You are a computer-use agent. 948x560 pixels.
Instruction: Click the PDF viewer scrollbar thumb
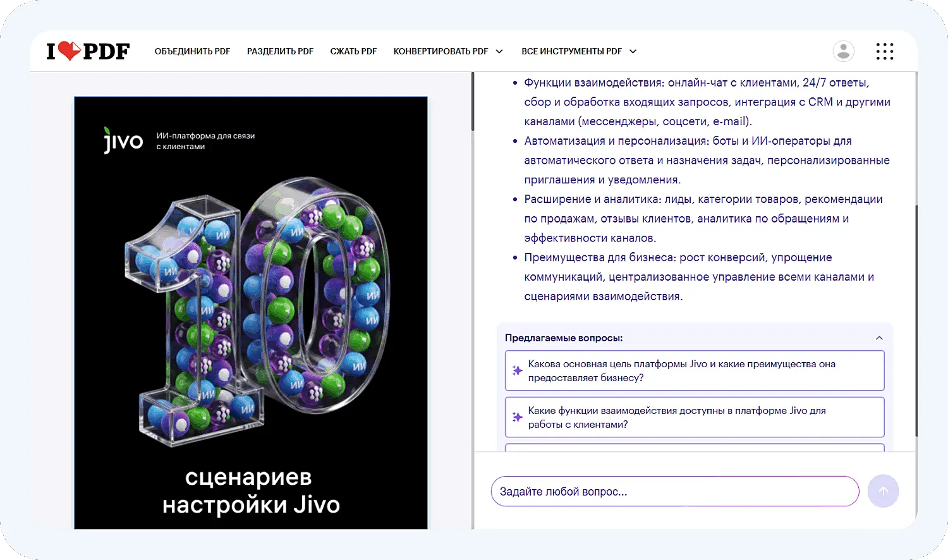pyautogui.click(x=472, y=101)
